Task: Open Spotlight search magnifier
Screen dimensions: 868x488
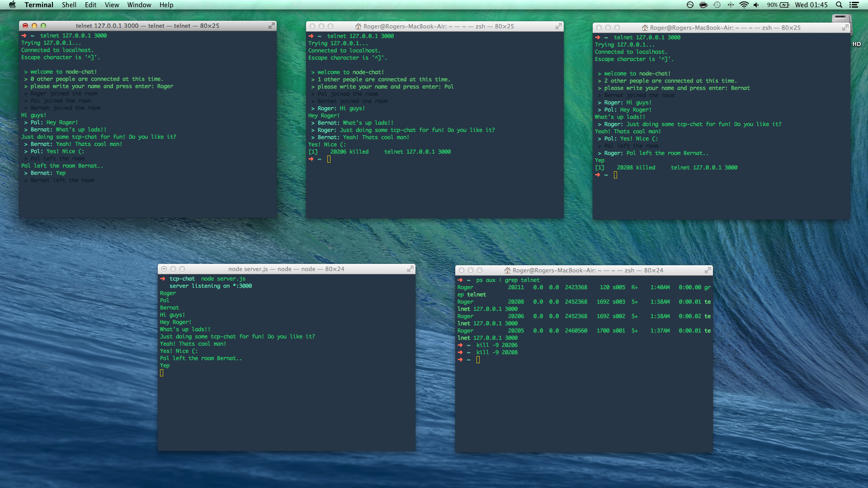Action: coord(839,5)
